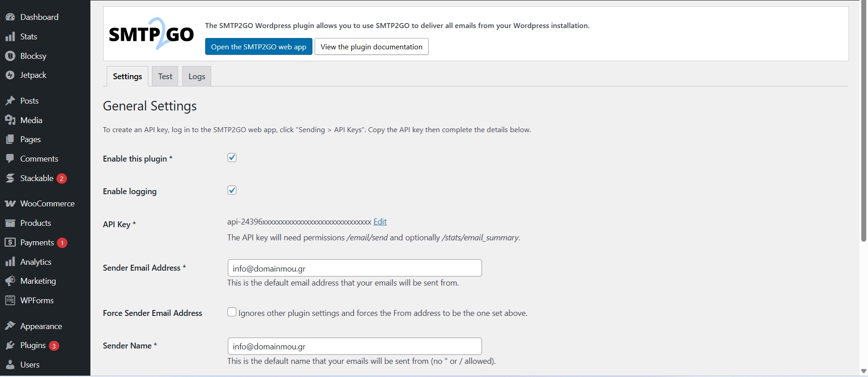Click the scrollbar down arrow
This screenshot has width=868, height=377.
[x=863, y=372]
